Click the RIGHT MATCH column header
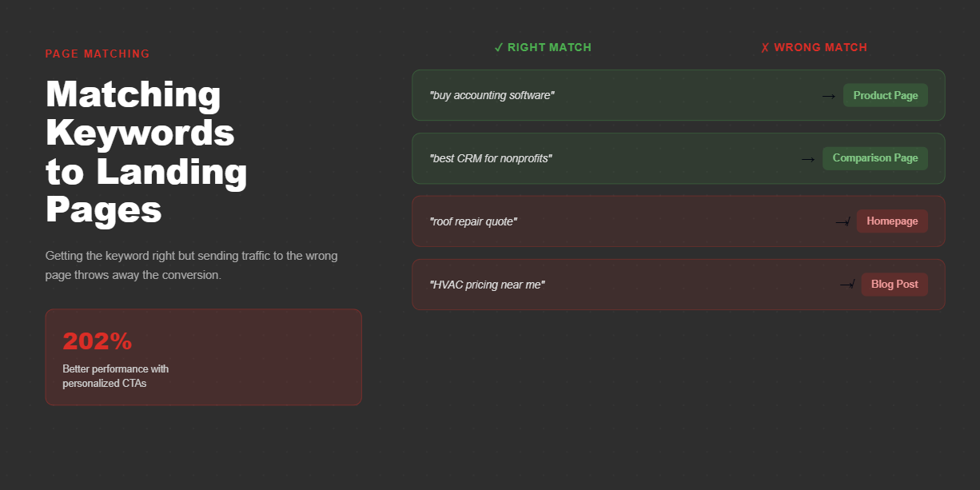The width and height of the screenshot is (980, 490). pyautogui.click(x=549, y=47)
